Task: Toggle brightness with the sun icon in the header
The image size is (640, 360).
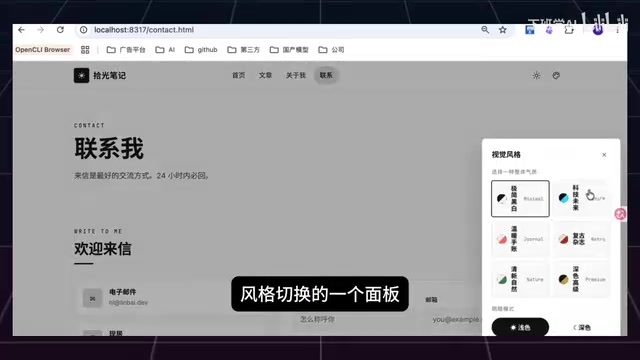Action: (x=536, y=76)
